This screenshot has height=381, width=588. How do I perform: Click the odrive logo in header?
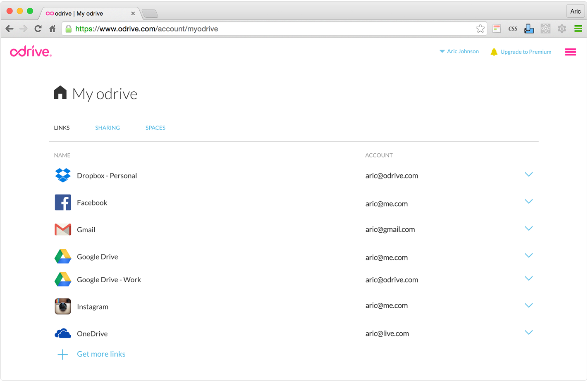31,51
